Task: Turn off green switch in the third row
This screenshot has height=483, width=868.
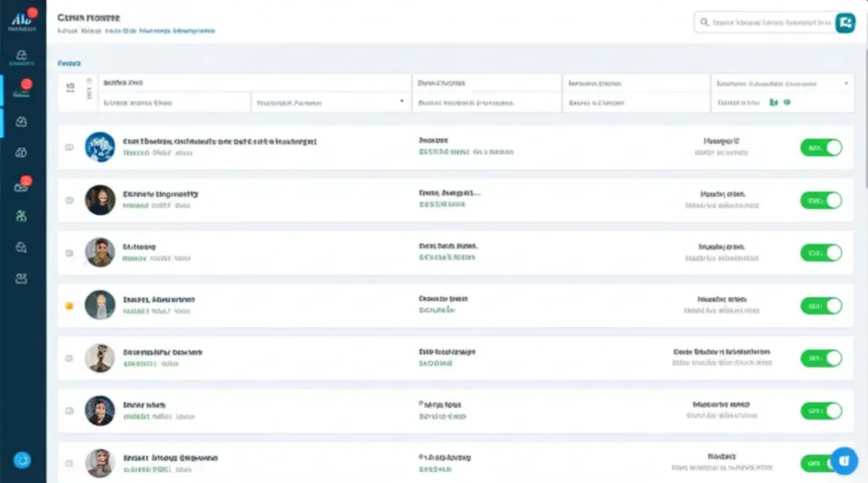Action: [821, 253]
